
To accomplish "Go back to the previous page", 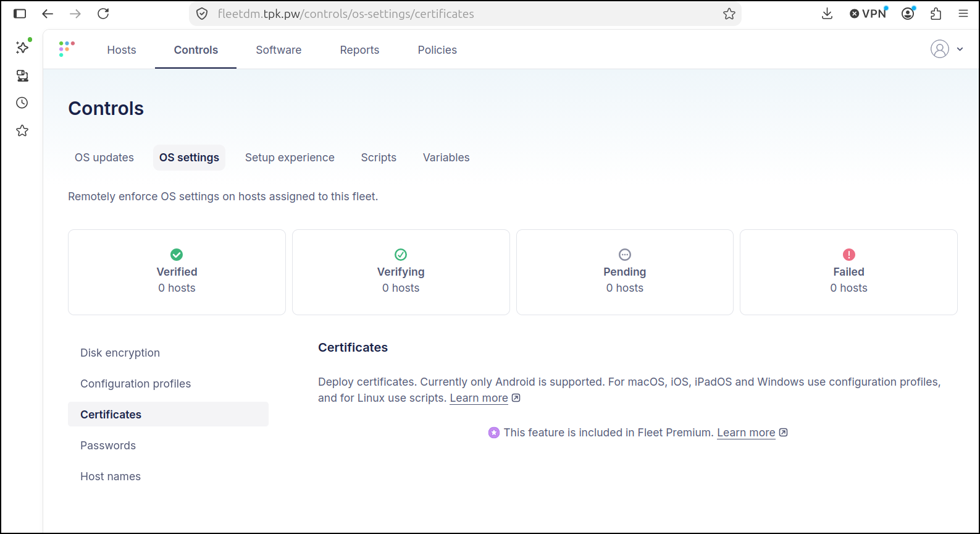I will click(x=48, y=14).
